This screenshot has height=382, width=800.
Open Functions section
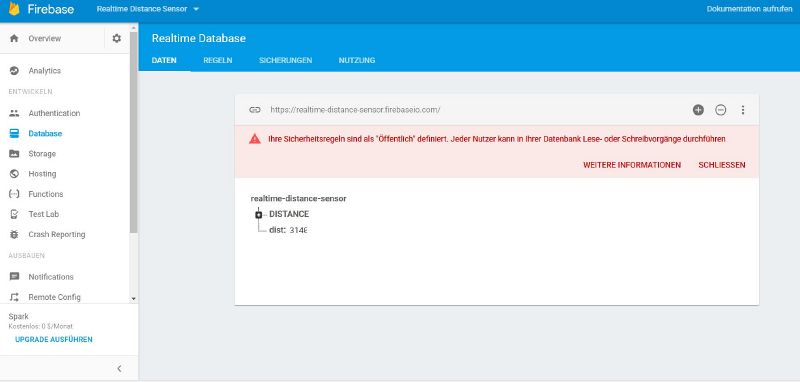click(x=46, y=194)
